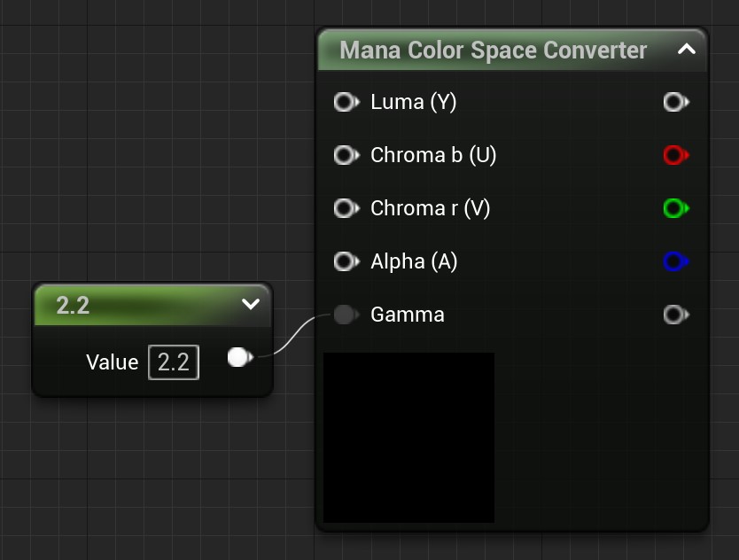The image size is (739, 560).
Task: Click the Value label on constant node
Action: tap(113, 362)
